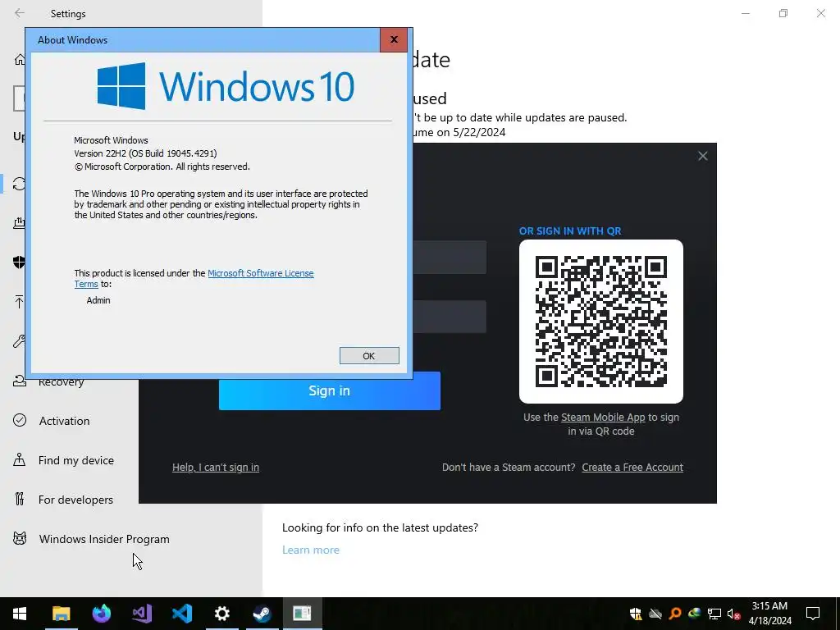Open the network status tray icon
Screen dimensions: 840x630
pos(714,614)
